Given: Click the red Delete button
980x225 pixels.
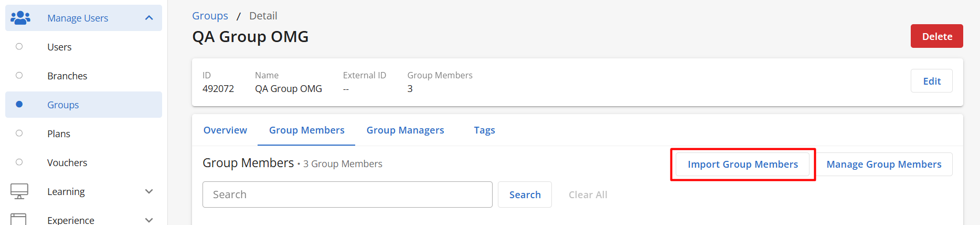Looking at the screenshot, I should [937, 36].
